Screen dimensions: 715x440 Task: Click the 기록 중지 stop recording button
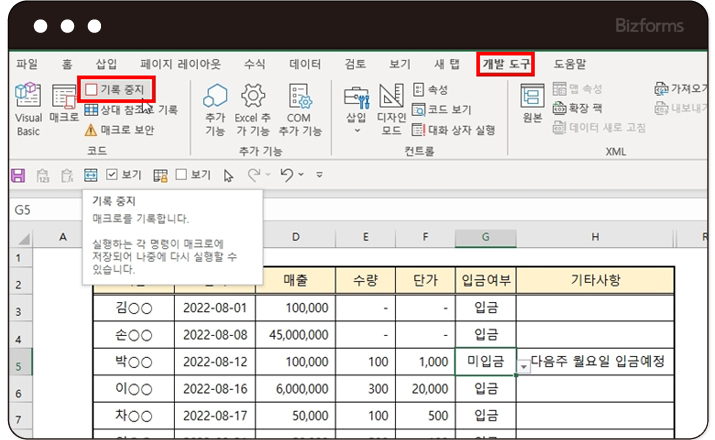point(116,90)
